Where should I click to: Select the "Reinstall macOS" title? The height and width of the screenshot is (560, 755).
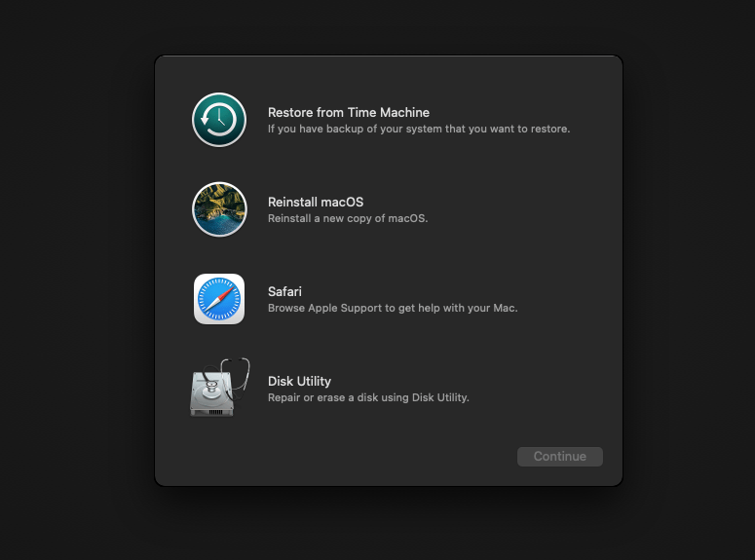tap(316, 203)
